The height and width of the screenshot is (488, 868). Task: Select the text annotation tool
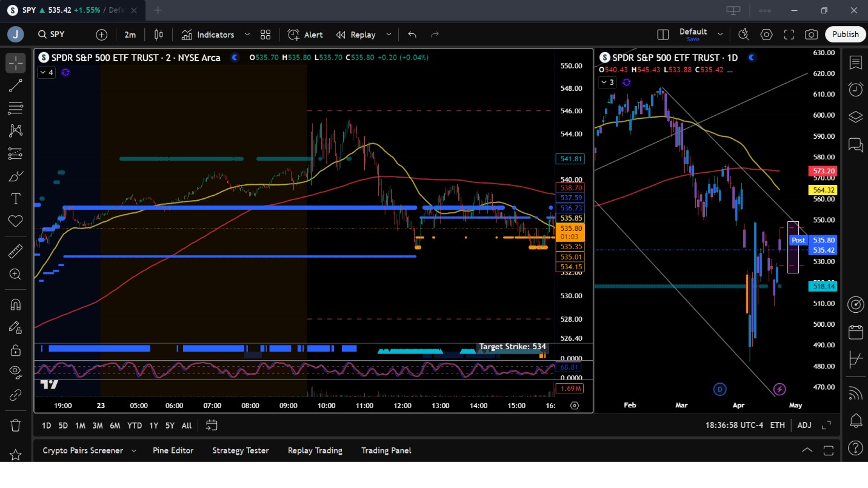point(16,199)
